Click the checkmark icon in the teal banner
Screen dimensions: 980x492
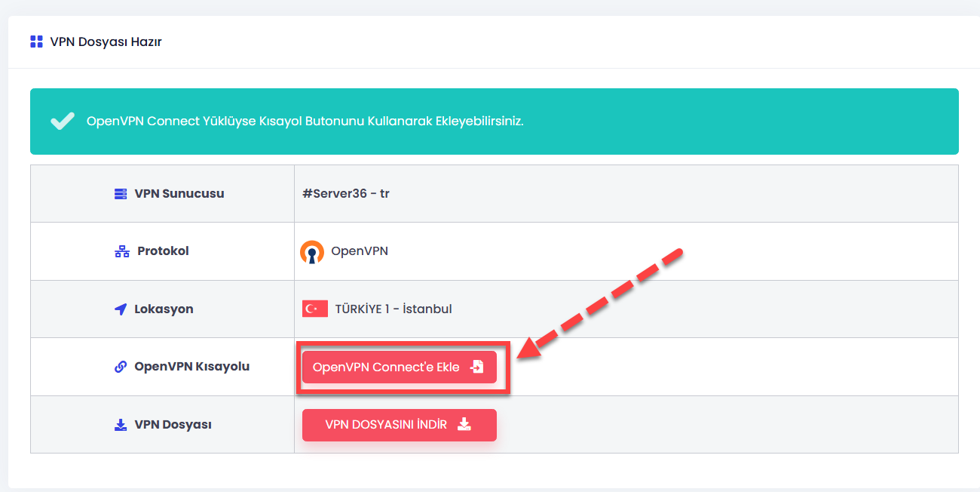[63, 121]
